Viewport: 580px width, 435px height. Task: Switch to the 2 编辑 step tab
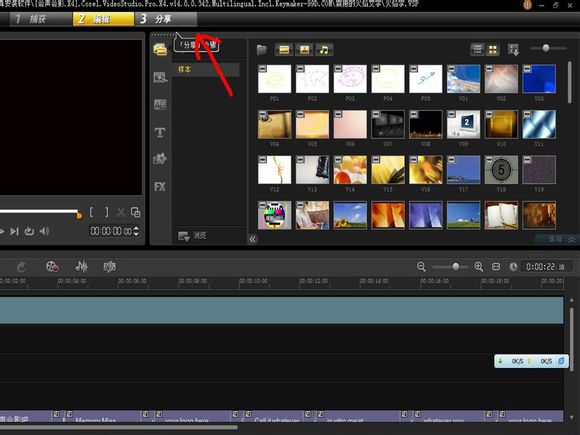pyautogui.click(x=103, y=19)
